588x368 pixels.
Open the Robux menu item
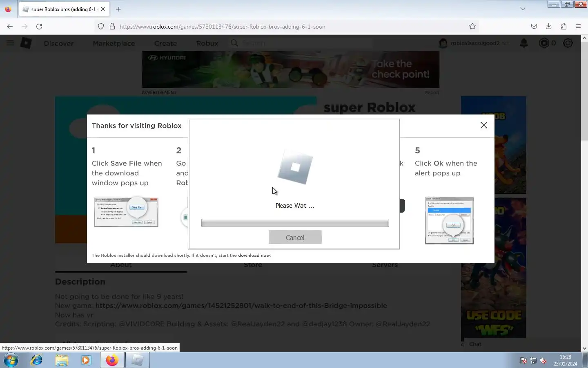(207, 43)
